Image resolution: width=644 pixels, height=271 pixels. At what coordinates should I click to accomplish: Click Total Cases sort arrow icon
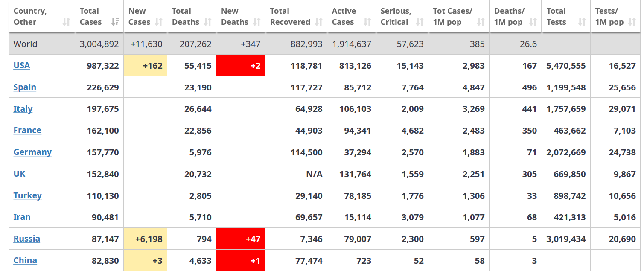[x=115, y=22]
